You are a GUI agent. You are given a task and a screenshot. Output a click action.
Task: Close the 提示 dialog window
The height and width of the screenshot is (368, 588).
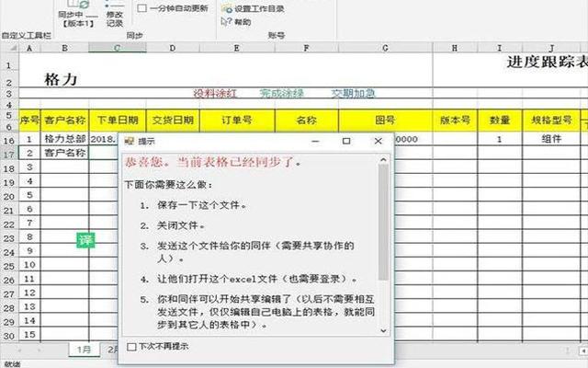click(378, 141)
